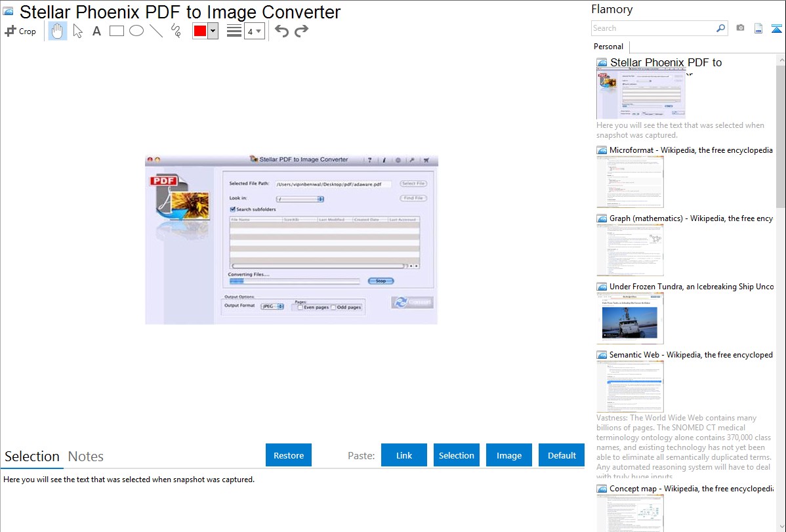Click the Flamory search field
The width and height of the screenshot is (786, 532).
[x=653, y=28]
